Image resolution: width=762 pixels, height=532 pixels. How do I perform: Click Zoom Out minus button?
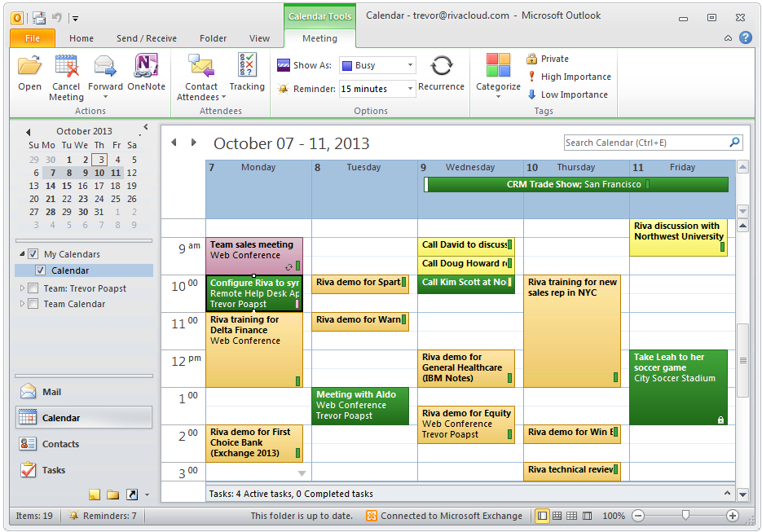click(x=638, y=516)
